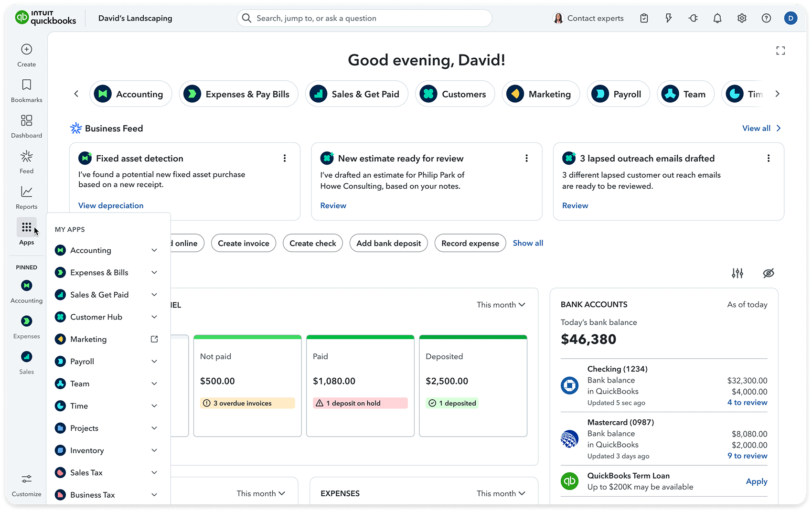Click the search bar at the top
The image size is (812, 512).
coord(364,18)
